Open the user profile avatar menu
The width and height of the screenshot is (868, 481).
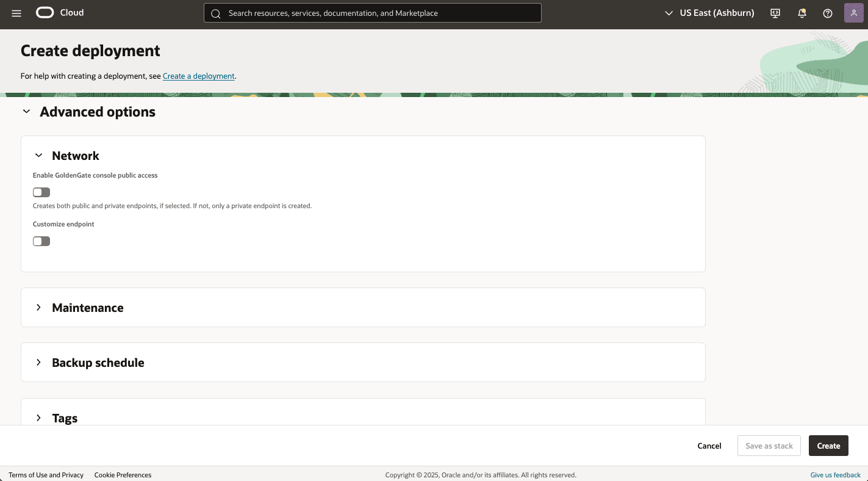pyautogui.click(x=853, y=12)
